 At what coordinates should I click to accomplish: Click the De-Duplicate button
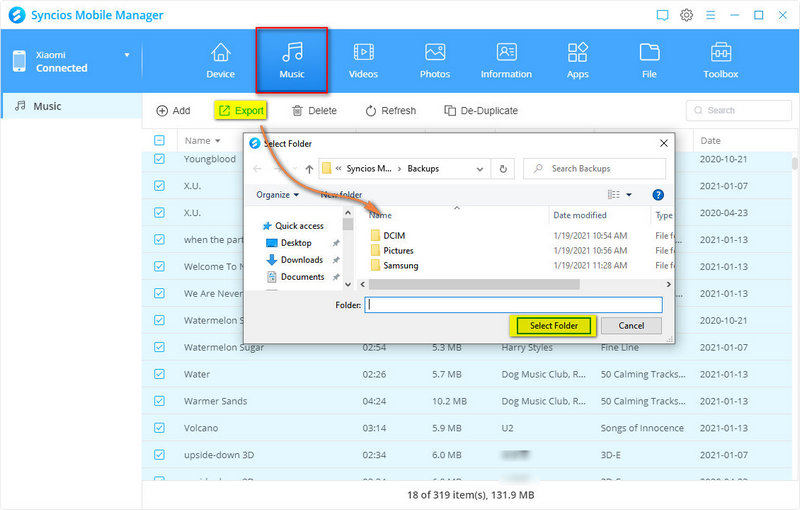(x=481, y=111)
